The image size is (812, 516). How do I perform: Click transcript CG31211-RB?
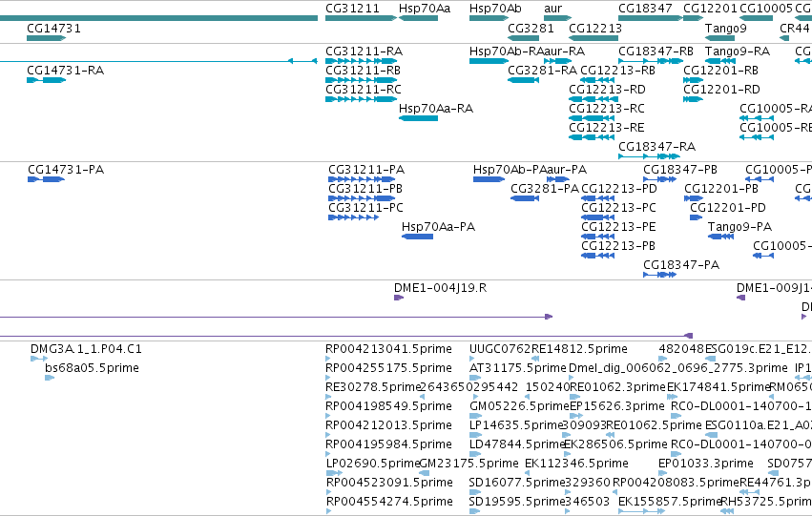click(x=361, y=80)
